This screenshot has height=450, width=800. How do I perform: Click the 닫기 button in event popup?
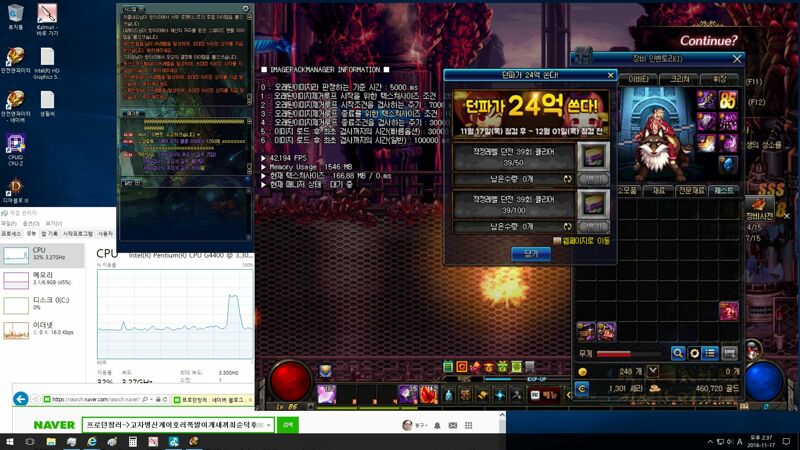531,254
